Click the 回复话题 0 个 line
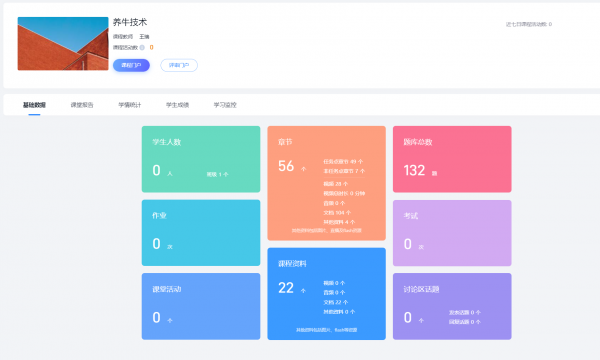The image size is (600, 360). [x=465, y=322]
